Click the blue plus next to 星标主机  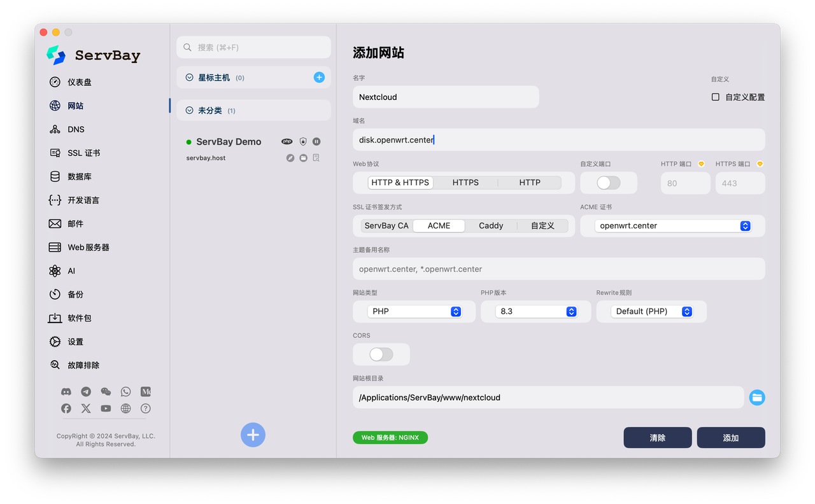319,77
